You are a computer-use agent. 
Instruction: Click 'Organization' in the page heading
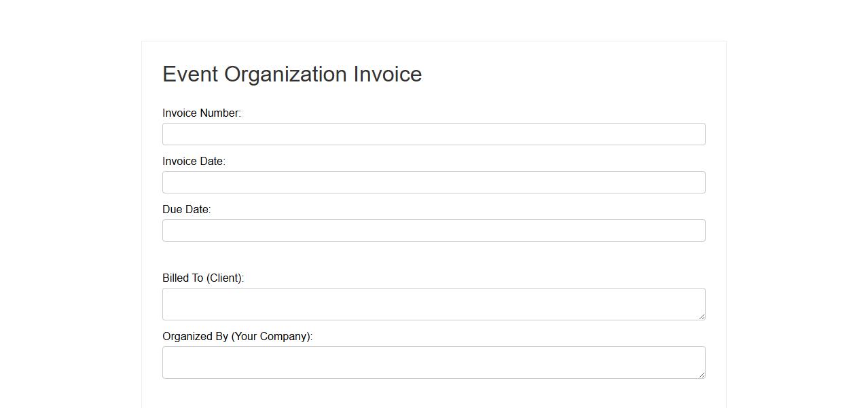tap(285, 74)
